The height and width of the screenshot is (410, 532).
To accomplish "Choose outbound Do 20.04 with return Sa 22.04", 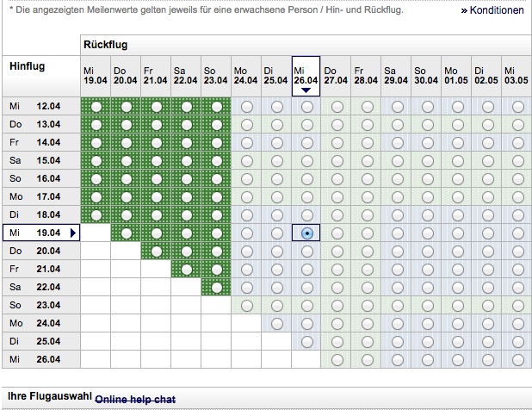I will click(186, 251).
